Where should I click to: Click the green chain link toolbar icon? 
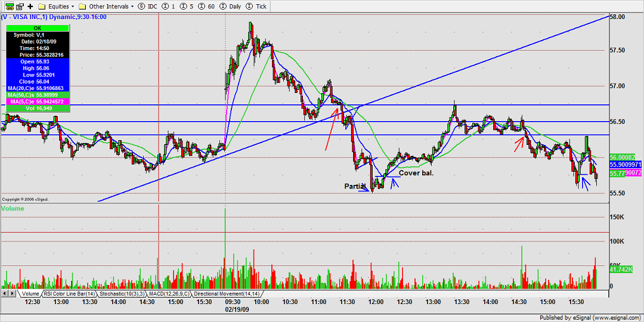click(x=9, y=7)
